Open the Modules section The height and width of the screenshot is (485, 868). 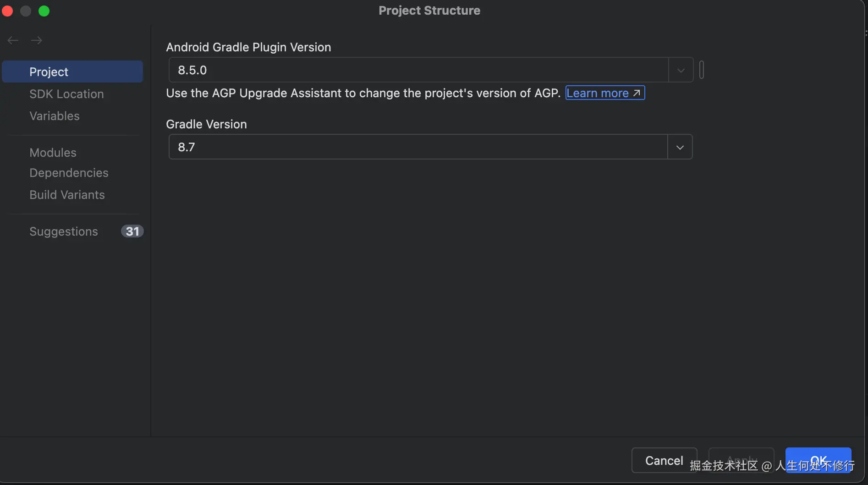[x=53, y=153]
